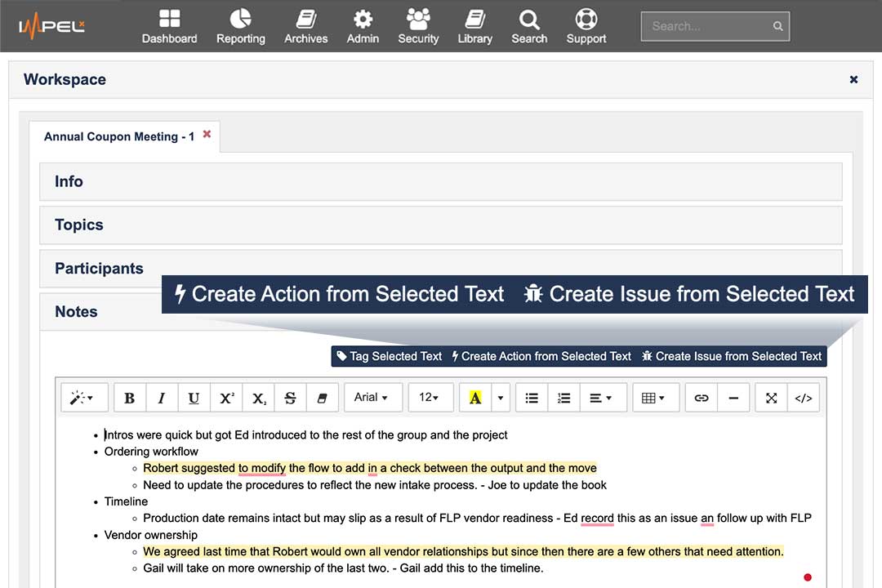
Task: Insert an ordered numbered list
Action: coord(563,398)
